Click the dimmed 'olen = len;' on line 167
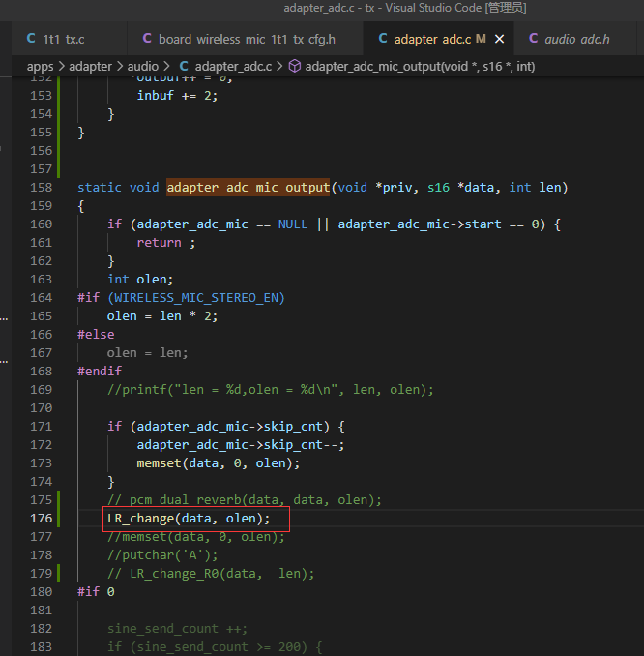This screenshot has height=656, width=644. coord(147,353)
